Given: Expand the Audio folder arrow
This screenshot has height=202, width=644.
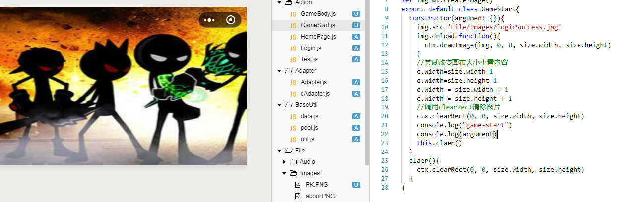Looking at the screenshot, I should (x=284, y=162).
